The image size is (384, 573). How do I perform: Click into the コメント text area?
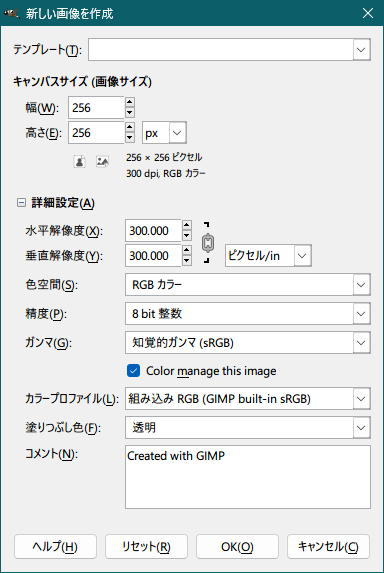point(248,477)
